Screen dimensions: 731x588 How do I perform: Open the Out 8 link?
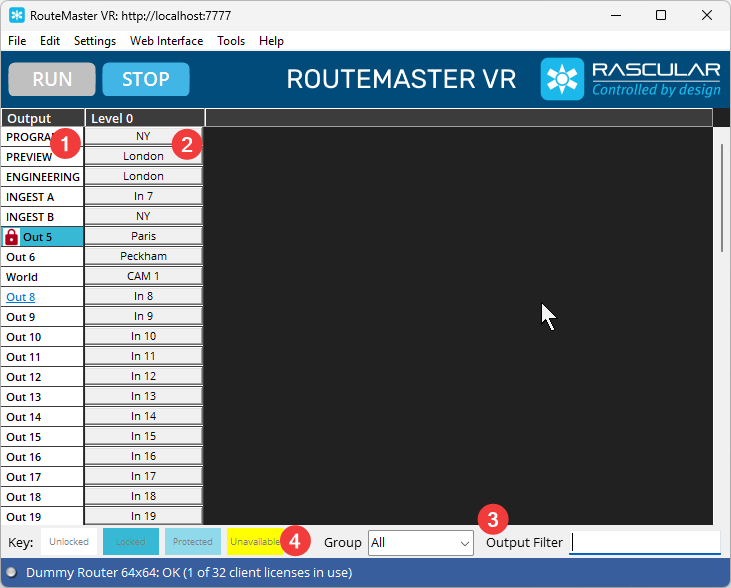point(21,297)
